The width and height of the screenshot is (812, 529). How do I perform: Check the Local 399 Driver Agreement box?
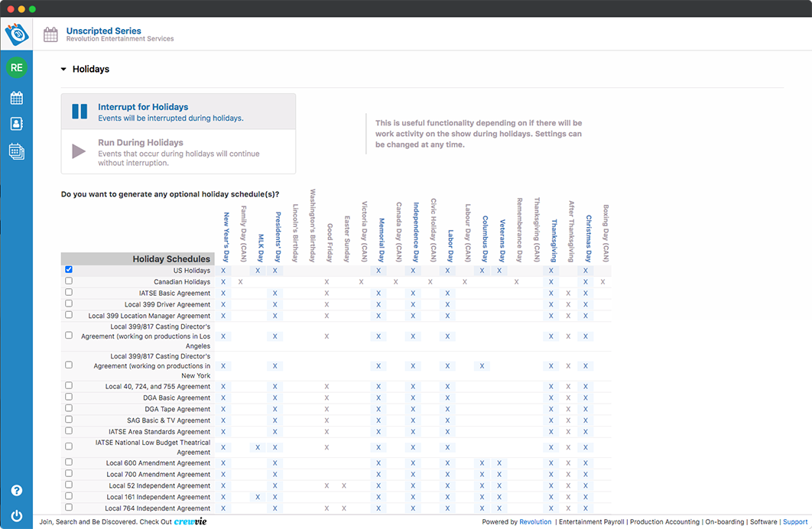pos(69,303)
